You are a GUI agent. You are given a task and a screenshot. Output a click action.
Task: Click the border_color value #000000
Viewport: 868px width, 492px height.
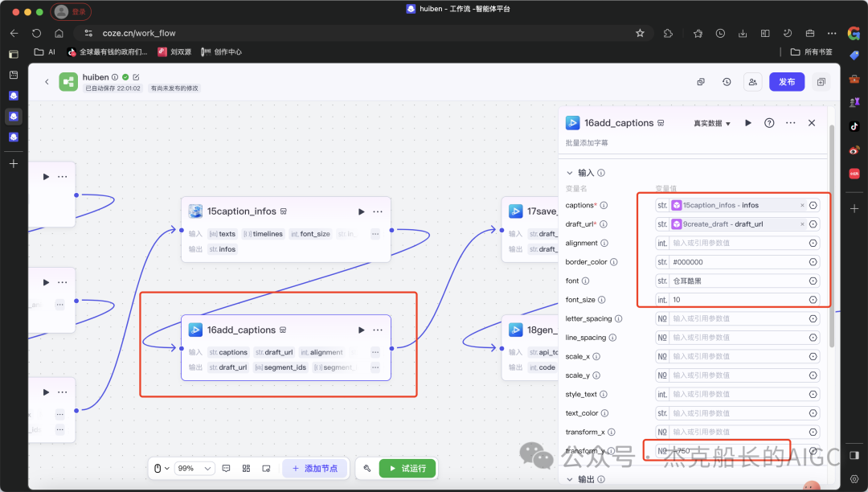(x=688, y=262)
